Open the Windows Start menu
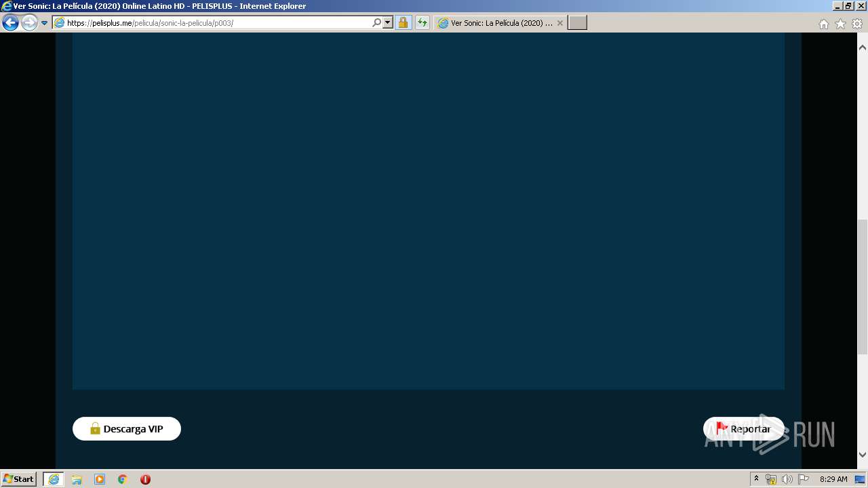 click(x=19, y=479)
